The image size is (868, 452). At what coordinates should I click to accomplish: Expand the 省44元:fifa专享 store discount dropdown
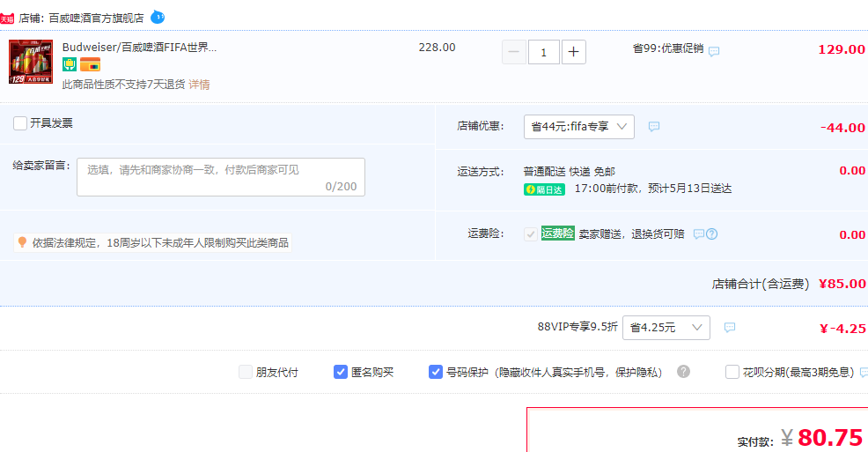pyautogui.click(x=579, y=127)
